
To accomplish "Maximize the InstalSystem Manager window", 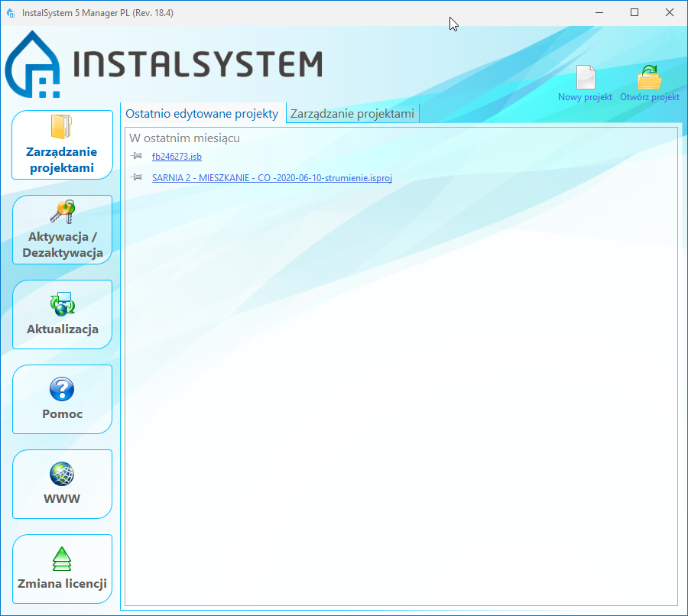I will coord(634,13).
